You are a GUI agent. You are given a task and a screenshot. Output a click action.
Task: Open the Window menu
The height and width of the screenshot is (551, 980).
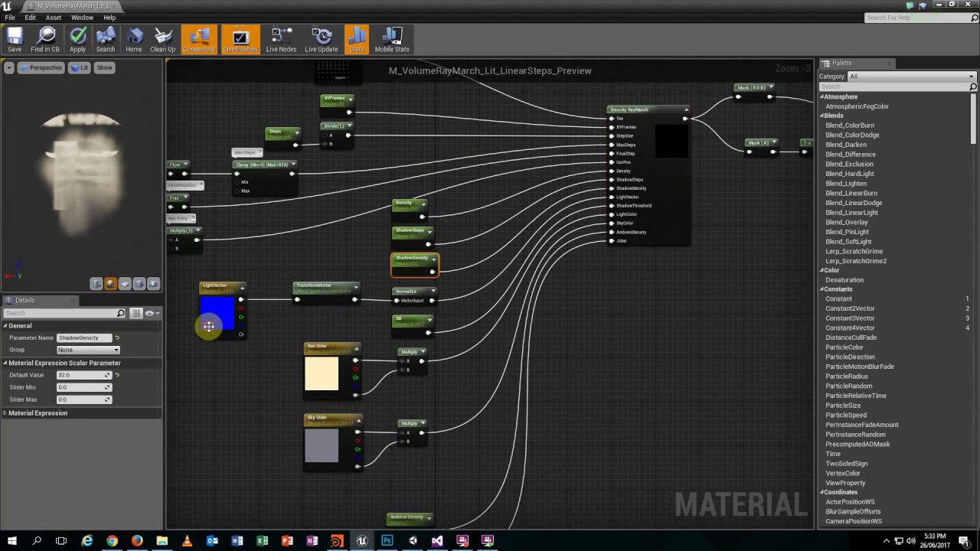(x=82, y=18)
